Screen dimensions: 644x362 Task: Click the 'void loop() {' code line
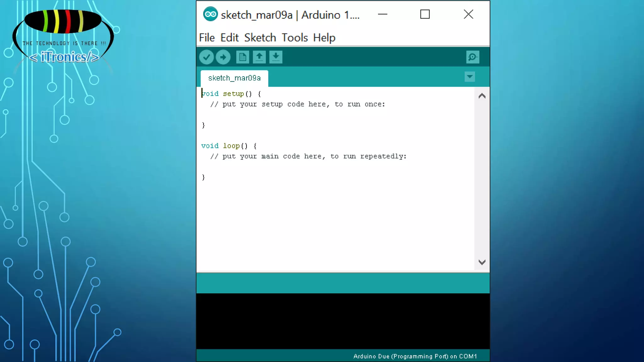[229, 146]
